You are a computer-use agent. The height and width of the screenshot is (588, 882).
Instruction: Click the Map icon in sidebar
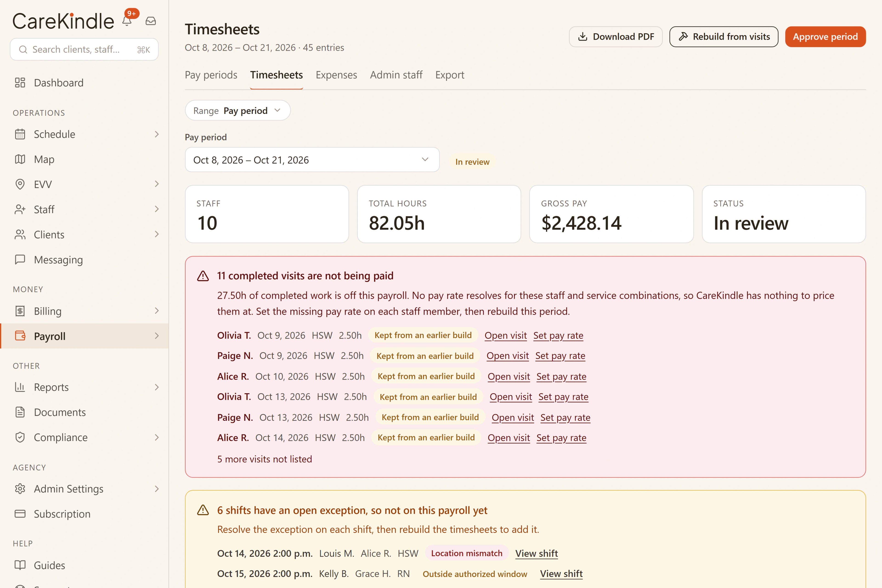click(20, 159)
